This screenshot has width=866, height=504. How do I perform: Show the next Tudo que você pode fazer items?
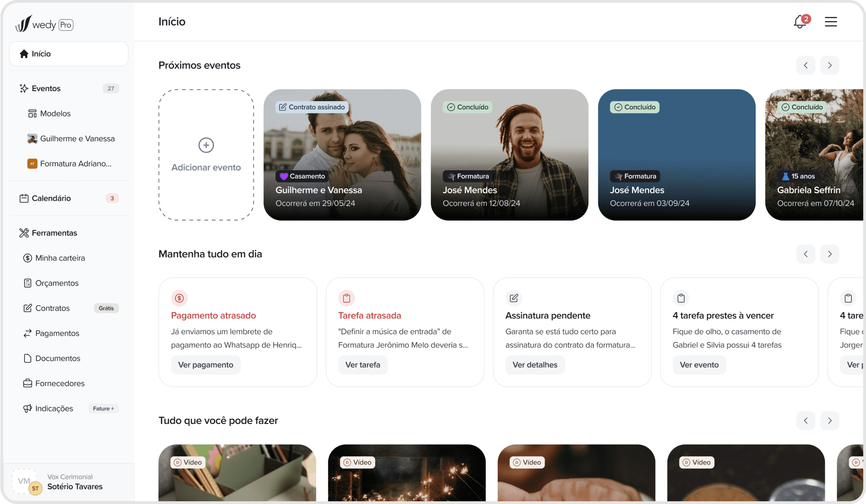tap(830, 421)
